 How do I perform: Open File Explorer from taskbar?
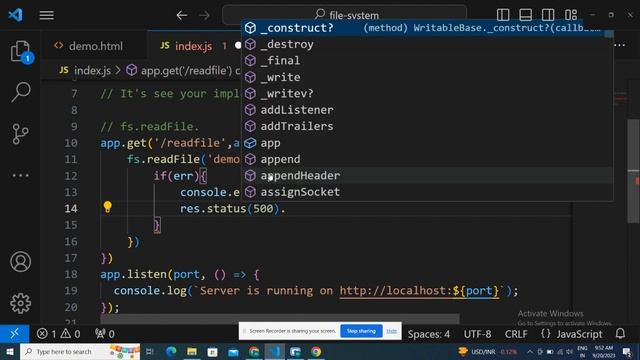coord(192,351)
